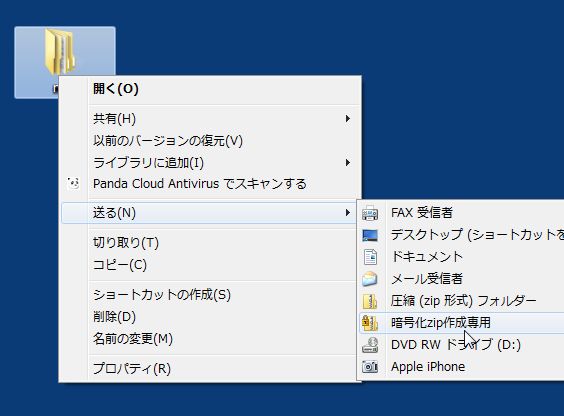Image resolution: width=564 pixels, height=416 pixels.
Task: Select ショートカットの作成(S)
Action: click(x=162, y=295)
